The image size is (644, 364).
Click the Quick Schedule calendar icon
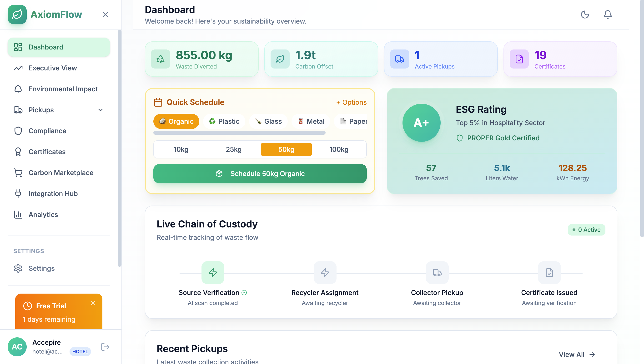coord(158,102)
